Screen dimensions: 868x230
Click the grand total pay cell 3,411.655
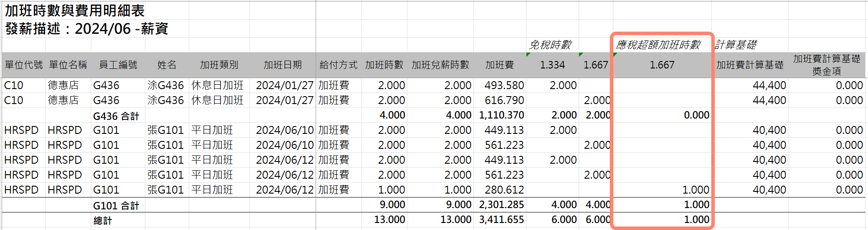coord(501,220)
